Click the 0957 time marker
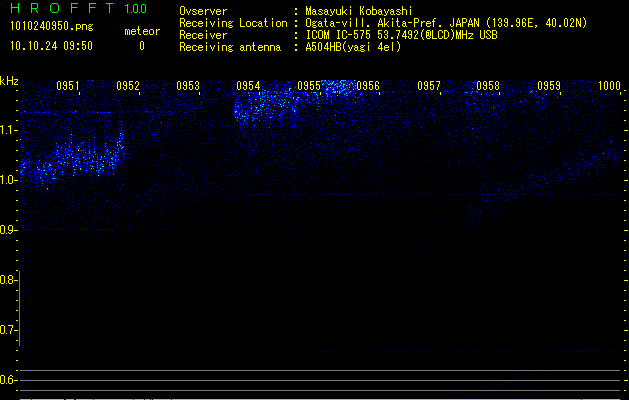The height and width of the screenshot is (400, 629). (429, 86)
